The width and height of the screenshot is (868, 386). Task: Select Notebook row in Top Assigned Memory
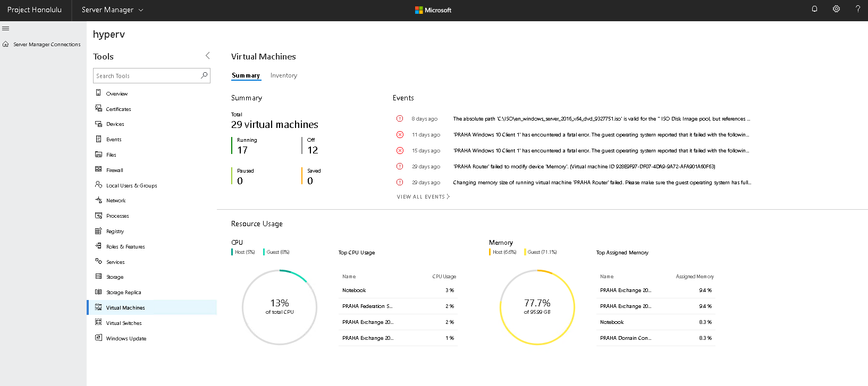655,322
